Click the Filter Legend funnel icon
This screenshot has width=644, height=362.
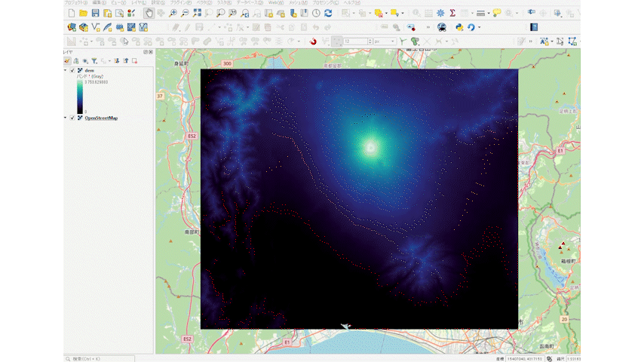tap(94, 61)
